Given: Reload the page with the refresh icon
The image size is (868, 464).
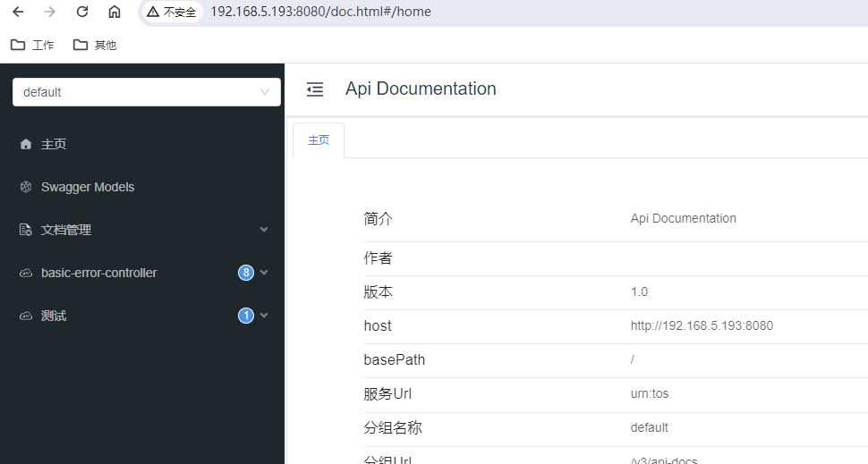Looking at the screenshot, I should [x=82, y=12].
